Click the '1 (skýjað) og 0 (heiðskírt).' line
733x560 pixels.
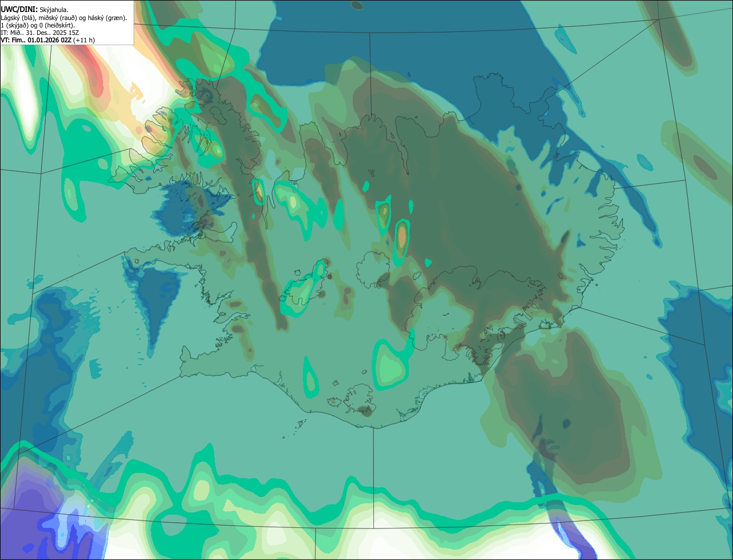coord(38,25)
